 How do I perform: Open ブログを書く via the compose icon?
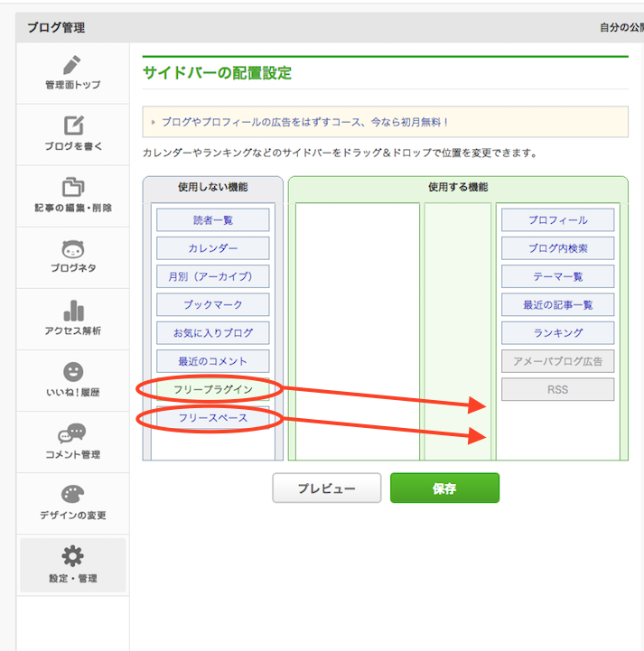(x=73, y=126)
